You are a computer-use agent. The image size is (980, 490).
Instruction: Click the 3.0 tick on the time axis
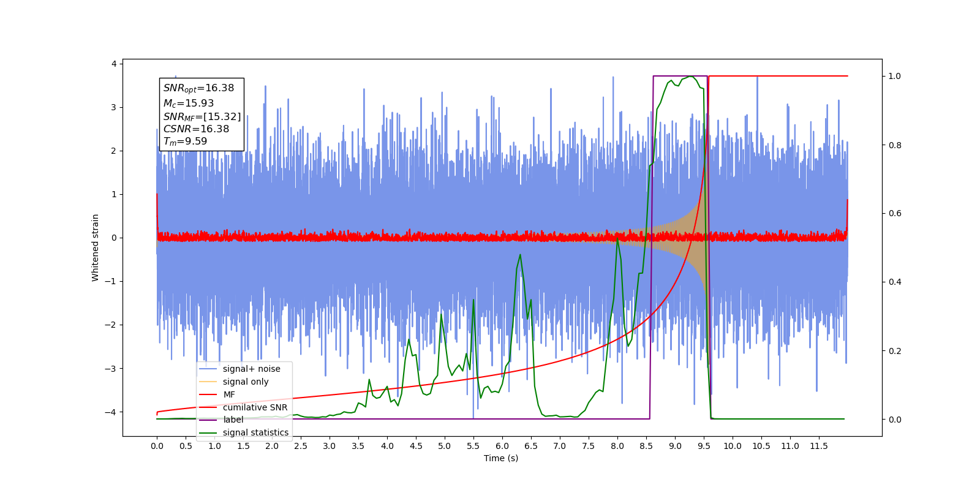(330, 446)
